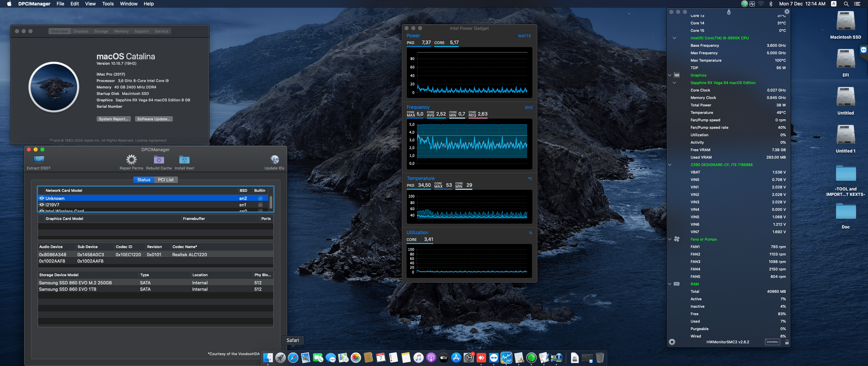Click the Extract DSDT tool in DPCIManager

click(38, 160)
